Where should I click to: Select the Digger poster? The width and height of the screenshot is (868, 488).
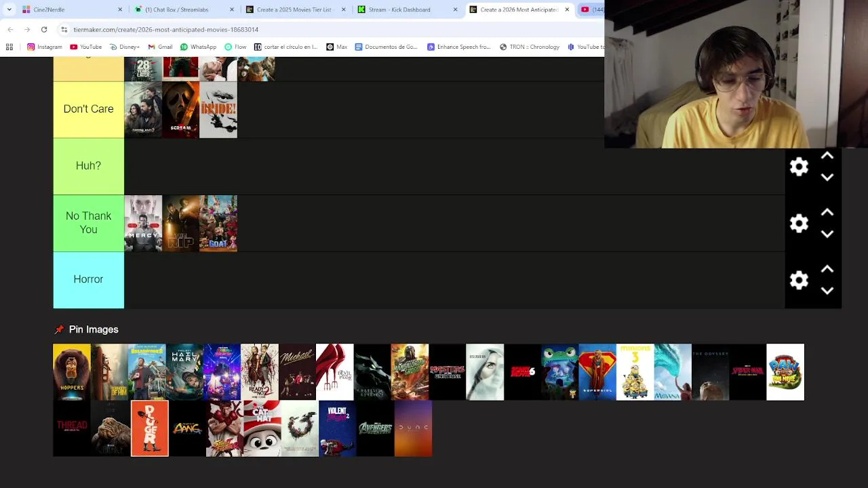150,428
